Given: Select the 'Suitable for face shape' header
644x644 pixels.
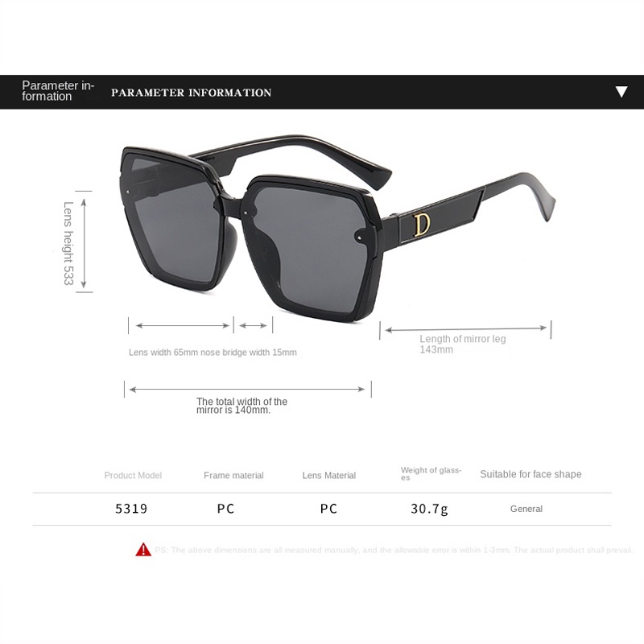Looking at the screenshot, I should (x=530, y=474).
